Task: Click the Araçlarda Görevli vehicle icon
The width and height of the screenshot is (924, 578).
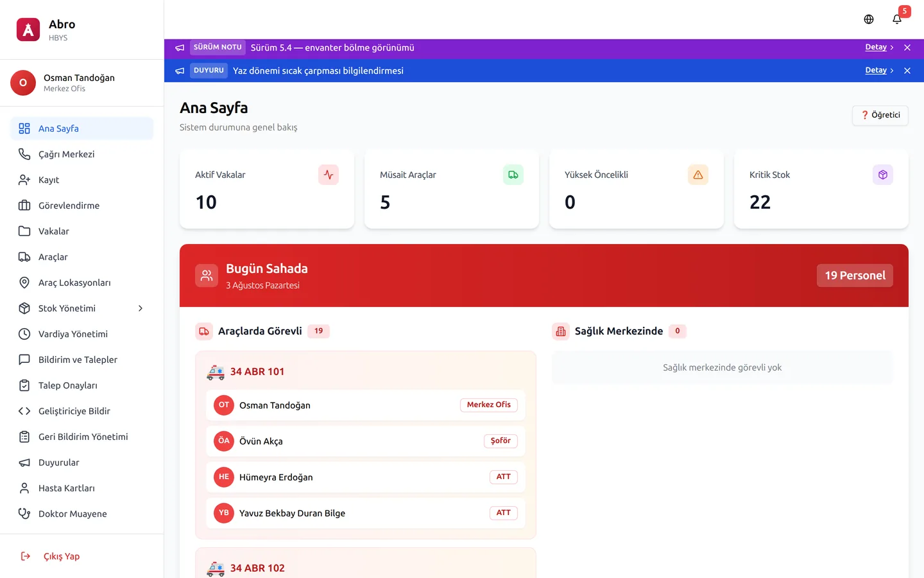Action: [204, 331]
